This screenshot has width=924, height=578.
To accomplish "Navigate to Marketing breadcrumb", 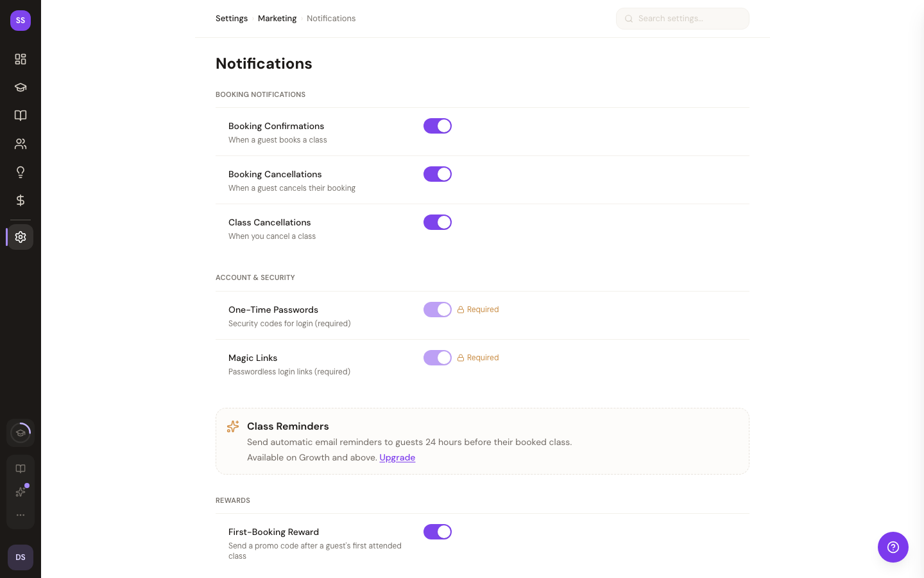I will coord(277,19).
